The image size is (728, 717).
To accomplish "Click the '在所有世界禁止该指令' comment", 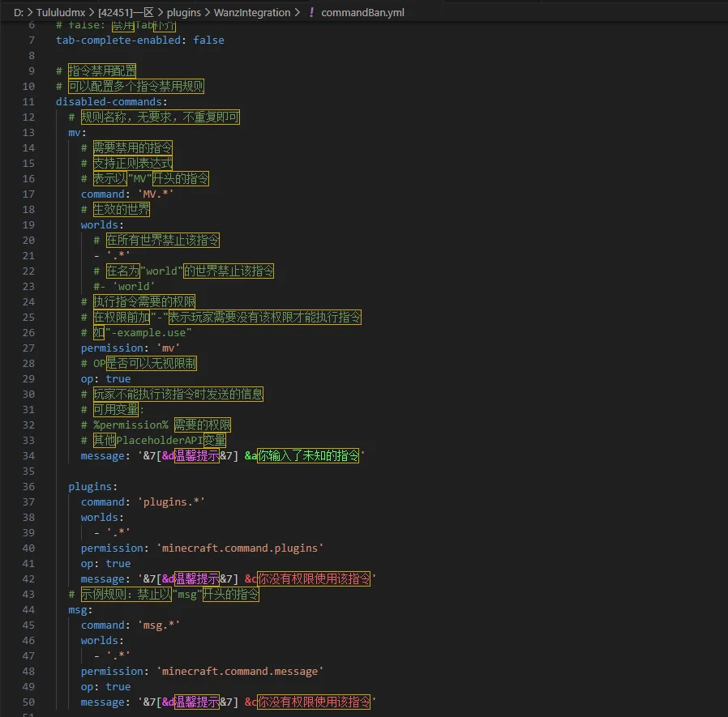I will 162,241.
